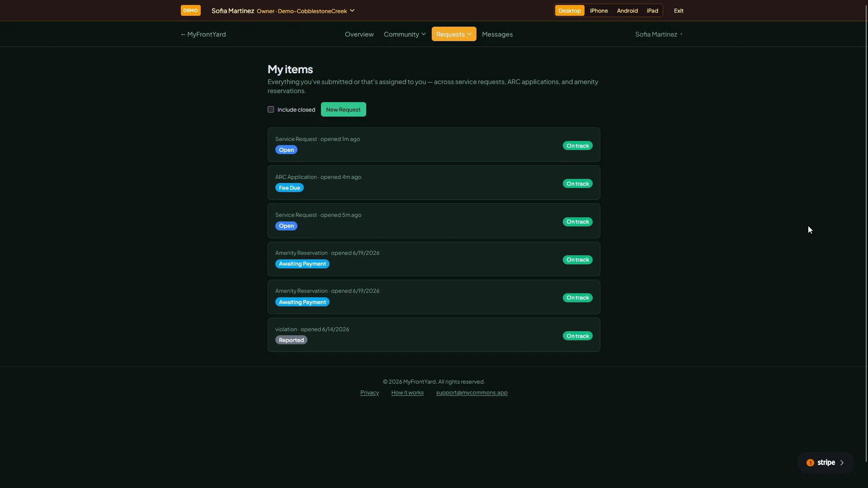
Task: Click the violation opened 6/14/2026 row text
Action: 312,329
